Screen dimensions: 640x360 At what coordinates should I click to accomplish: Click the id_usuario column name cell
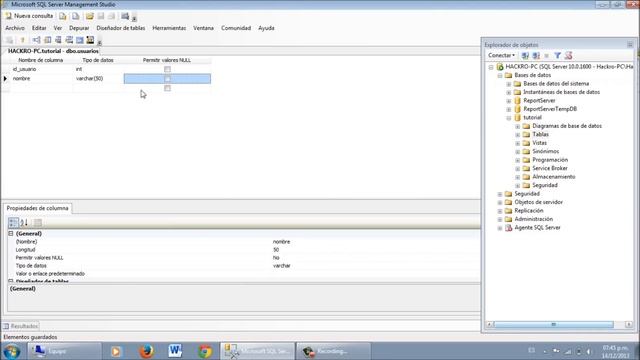coord(42,69)
